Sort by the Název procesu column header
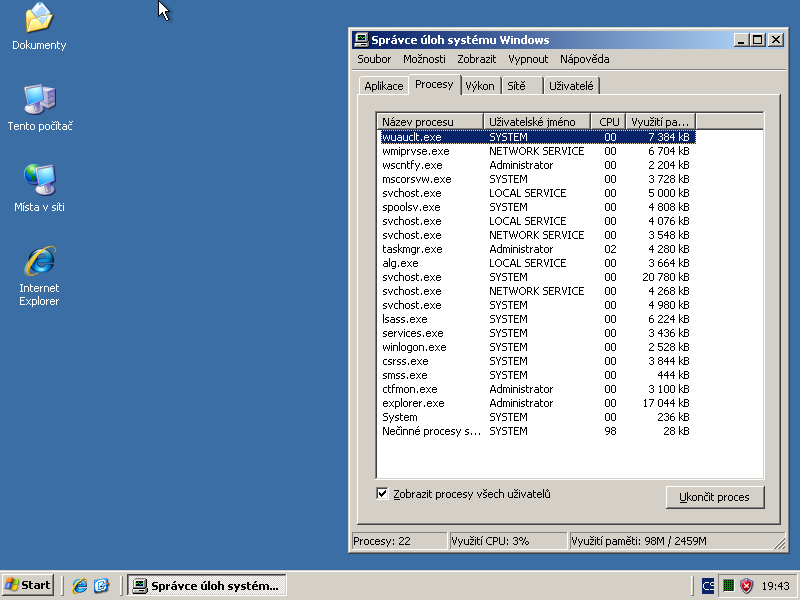 pyautogui.click(x=430, y=122)
